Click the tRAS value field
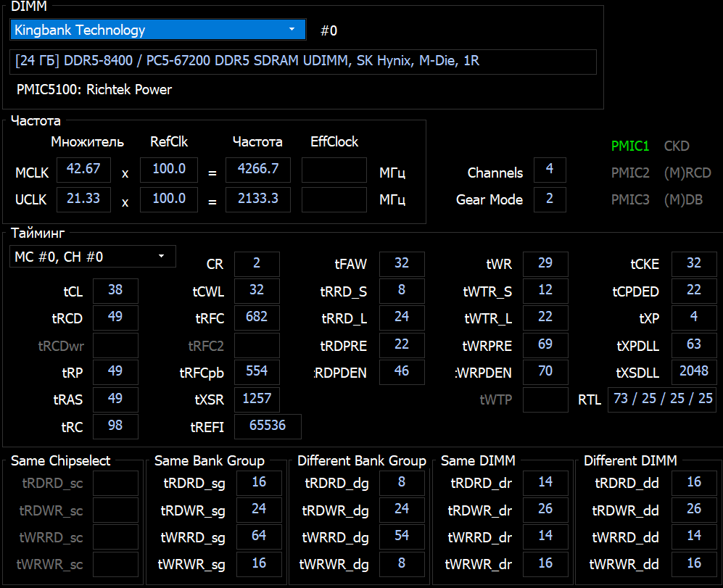723x588 pixels. (115, 399)
